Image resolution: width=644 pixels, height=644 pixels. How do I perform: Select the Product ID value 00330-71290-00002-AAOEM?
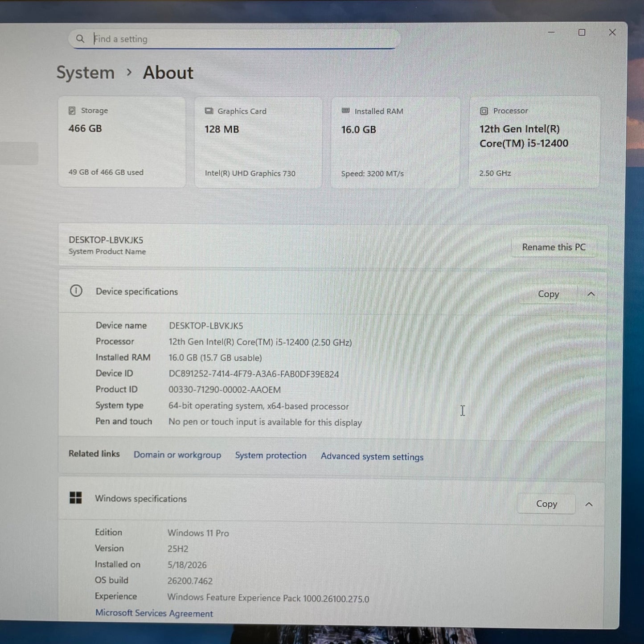(225, 390)
